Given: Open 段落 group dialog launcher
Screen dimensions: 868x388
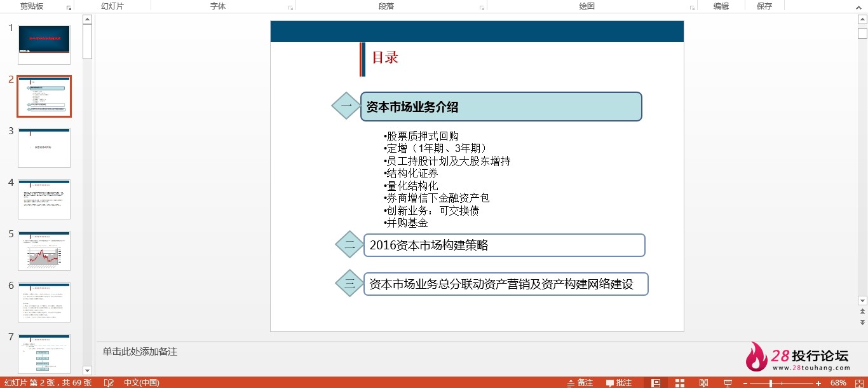Looking at the screenshot, I should tap(482, 8).
